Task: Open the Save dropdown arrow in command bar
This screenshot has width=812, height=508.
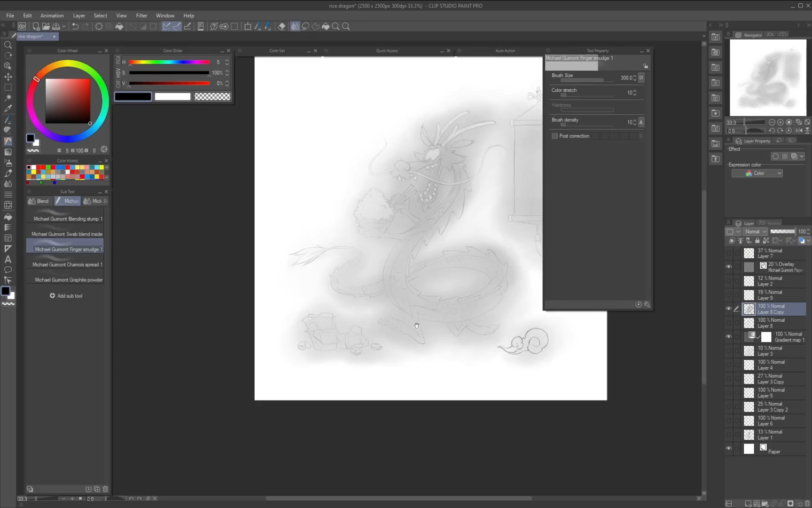Action: (64, 26)
